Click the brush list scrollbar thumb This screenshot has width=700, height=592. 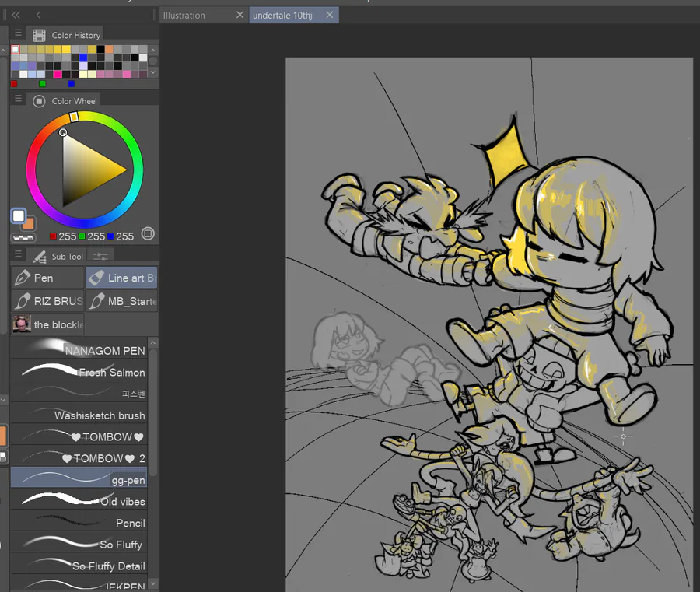pos(153,412)
